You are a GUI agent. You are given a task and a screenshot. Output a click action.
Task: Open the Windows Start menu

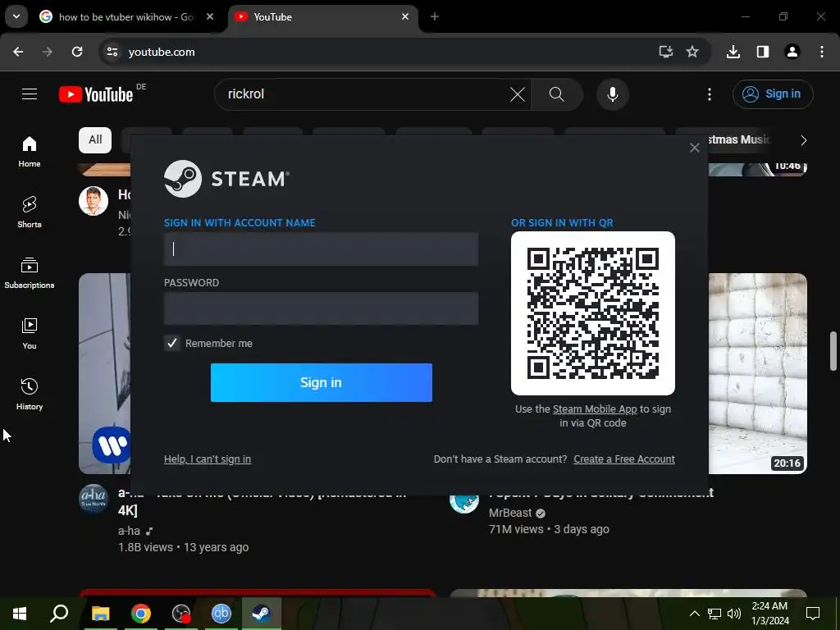[x=20, y=614]
